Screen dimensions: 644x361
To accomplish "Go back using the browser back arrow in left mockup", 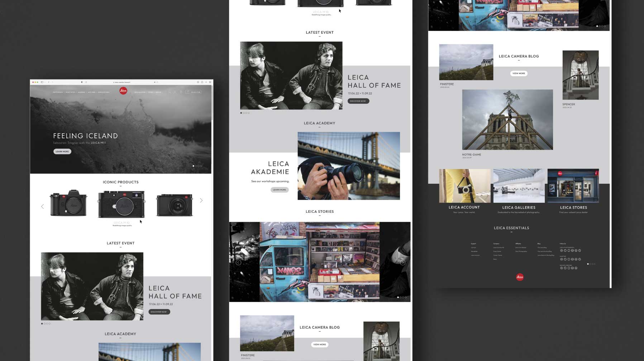I will 49,82.
